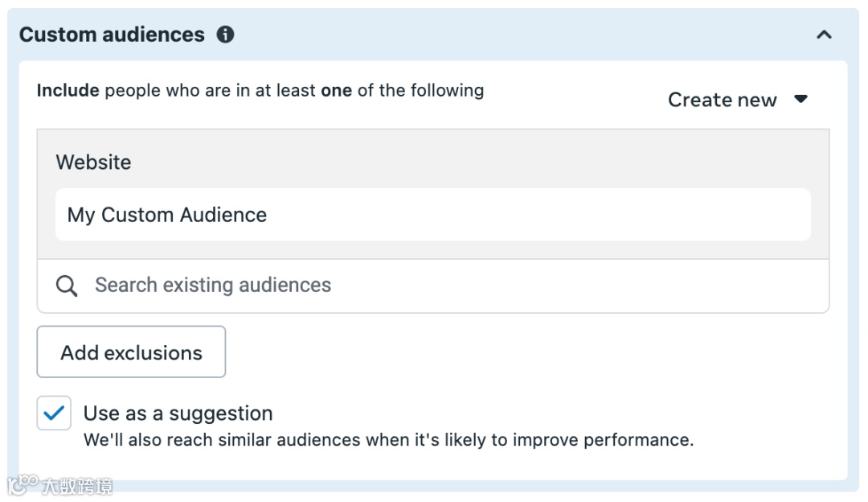Click the Website group label
The image size is (868, 502).
point(93,163)
